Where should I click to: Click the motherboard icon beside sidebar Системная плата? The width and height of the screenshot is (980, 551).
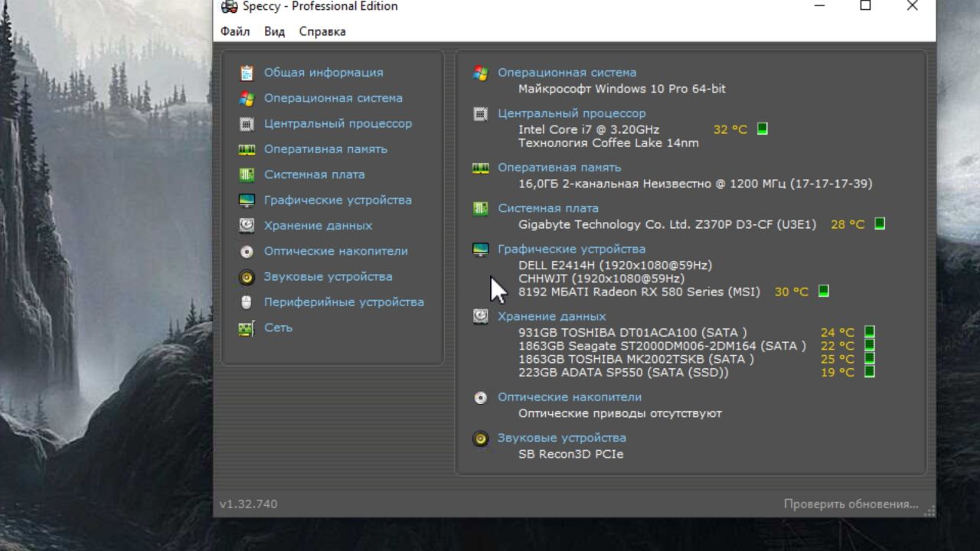point(247,174)
